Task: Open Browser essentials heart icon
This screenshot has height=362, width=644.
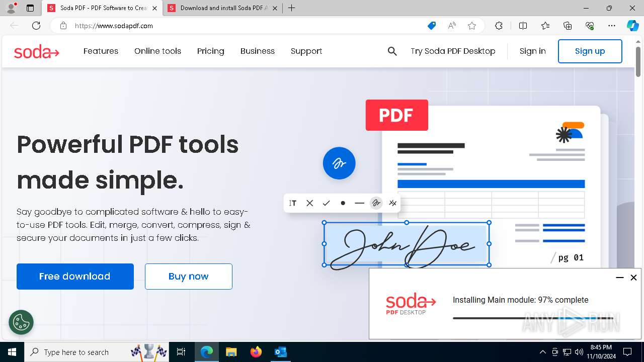Action: (x=590, y=26)
